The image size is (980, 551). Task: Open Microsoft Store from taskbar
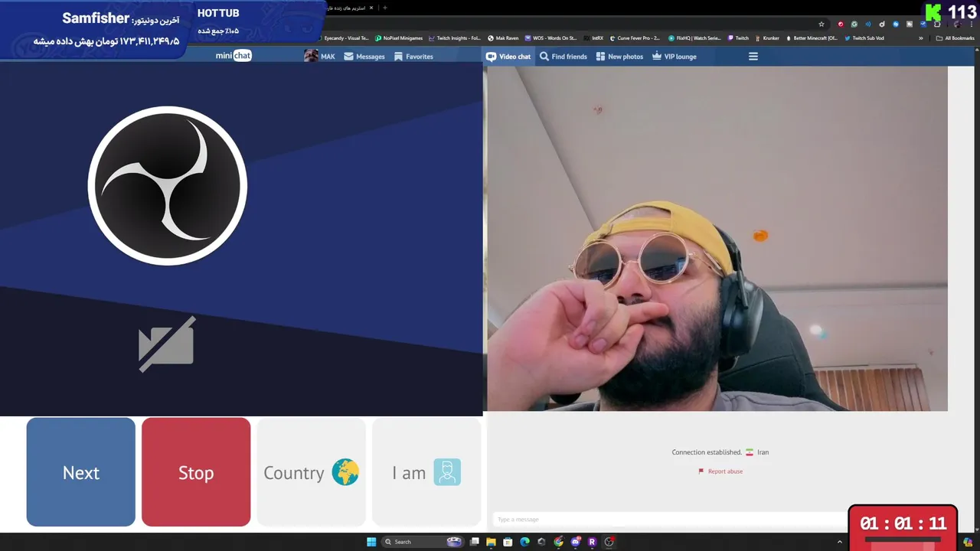pos(508,542)
